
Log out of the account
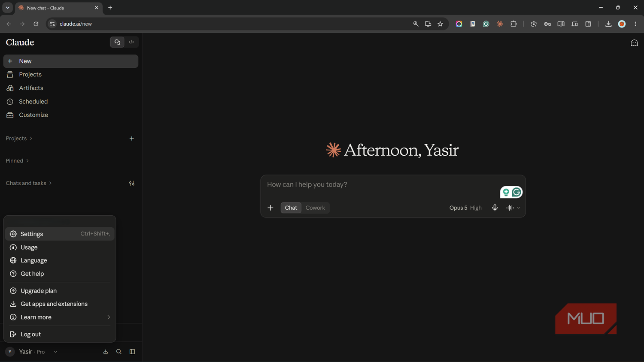point(60,334)
